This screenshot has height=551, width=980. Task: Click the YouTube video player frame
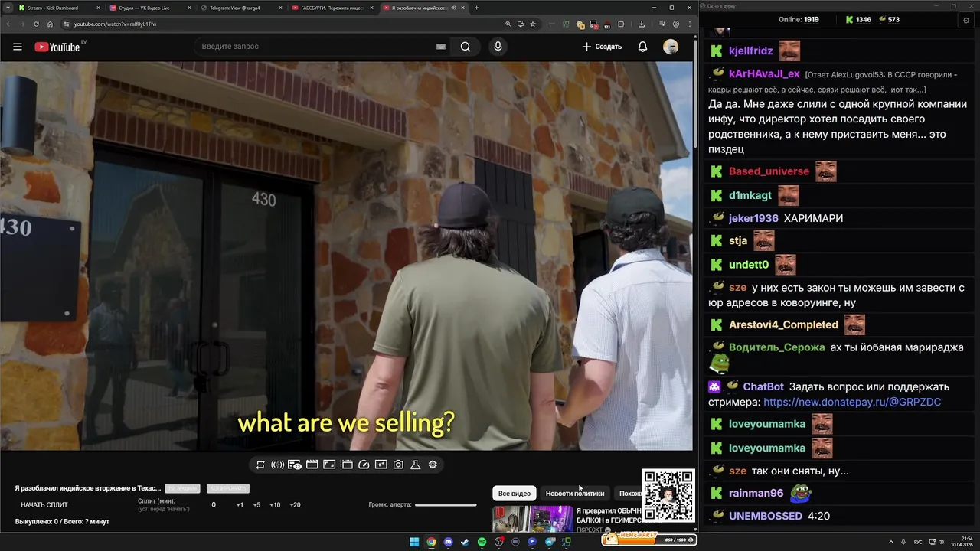tap(346, 256)
